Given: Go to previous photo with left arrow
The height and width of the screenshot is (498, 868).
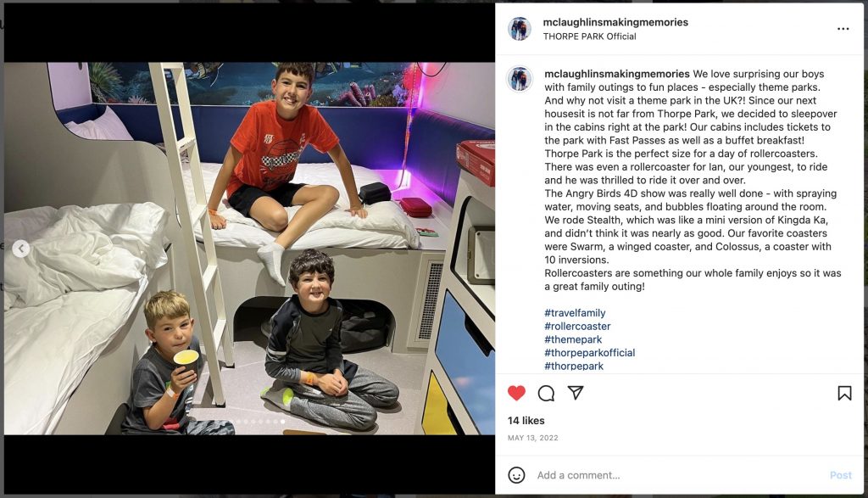Looking at the screenshot, I should (21, 249).
